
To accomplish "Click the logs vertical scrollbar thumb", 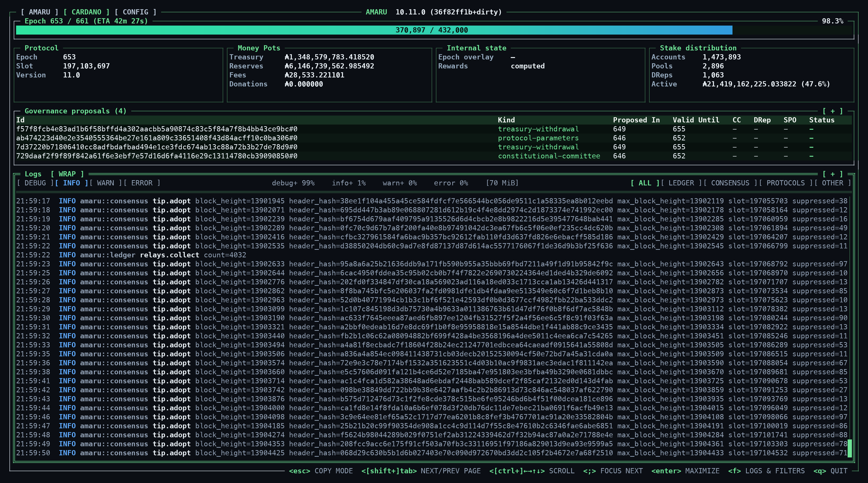I will (850, 448).
